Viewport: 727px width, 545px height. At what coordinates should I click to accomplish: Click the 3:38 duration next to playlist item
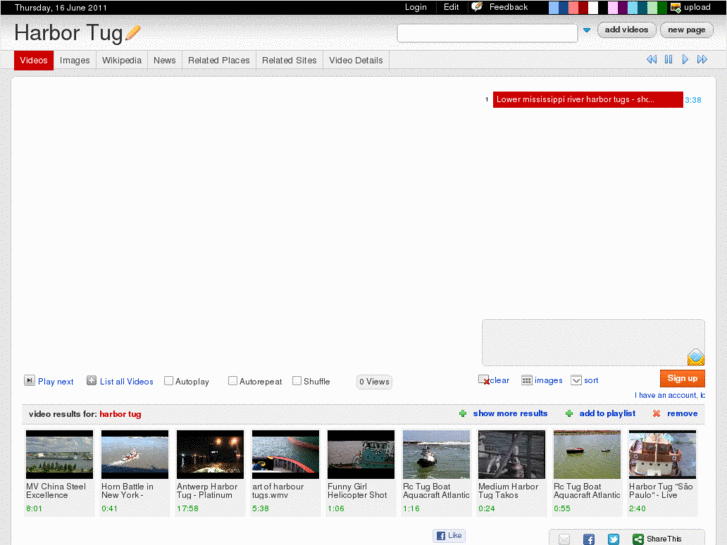coord(693,100)
